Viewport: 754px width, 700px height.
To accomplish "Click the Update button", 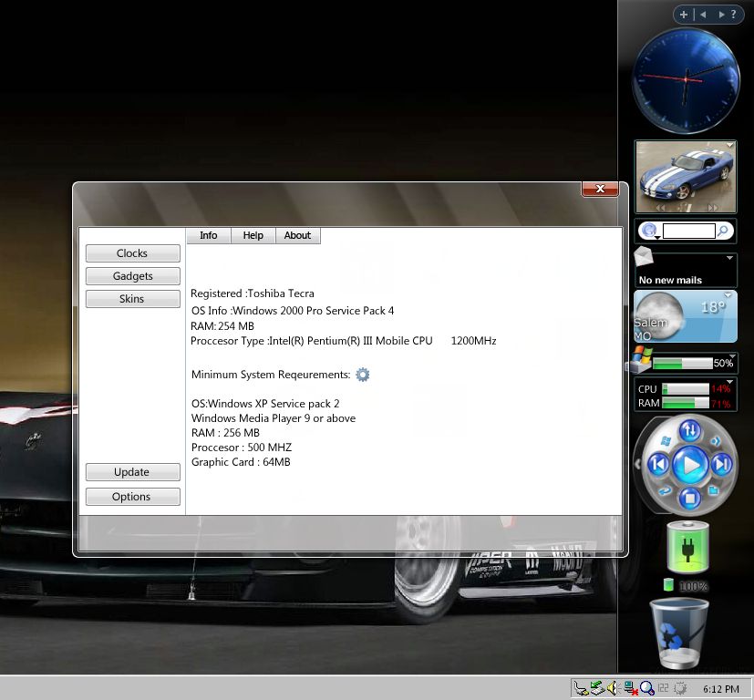I will click(x=132, y=472).
